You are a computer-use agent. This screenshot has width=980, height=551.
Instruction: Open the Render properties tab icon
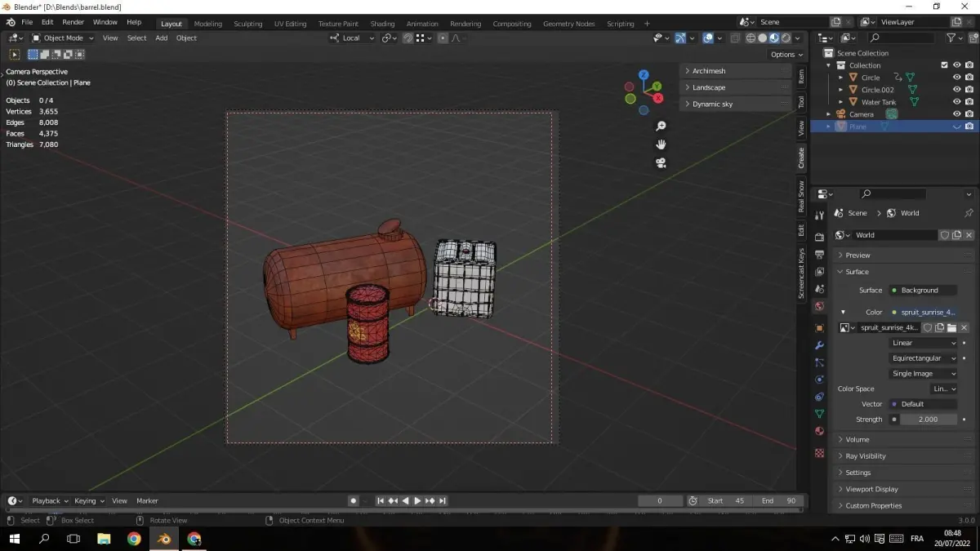[819, 237]
